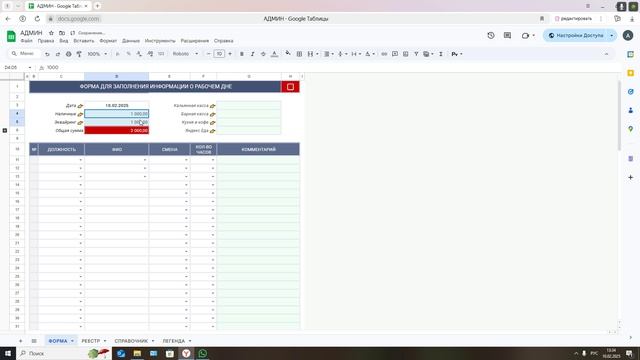Open the Файл menu

(27, 41)
